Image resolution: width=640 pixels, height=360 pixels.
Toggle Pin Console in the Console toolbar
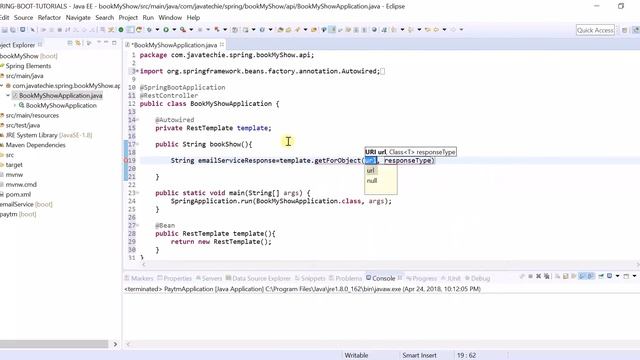click(601, 276)
